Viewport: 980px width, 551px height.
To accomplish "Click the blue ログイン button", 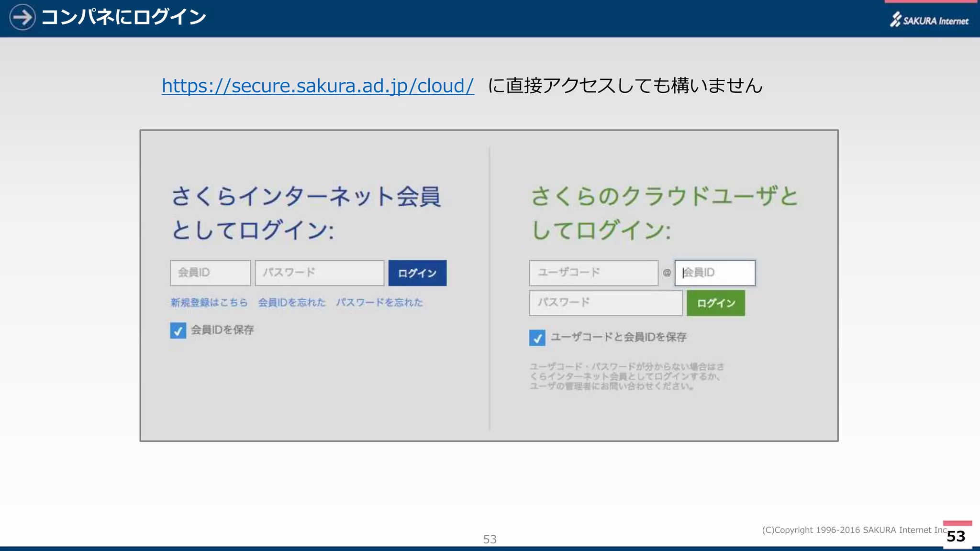I will (417, 273).
